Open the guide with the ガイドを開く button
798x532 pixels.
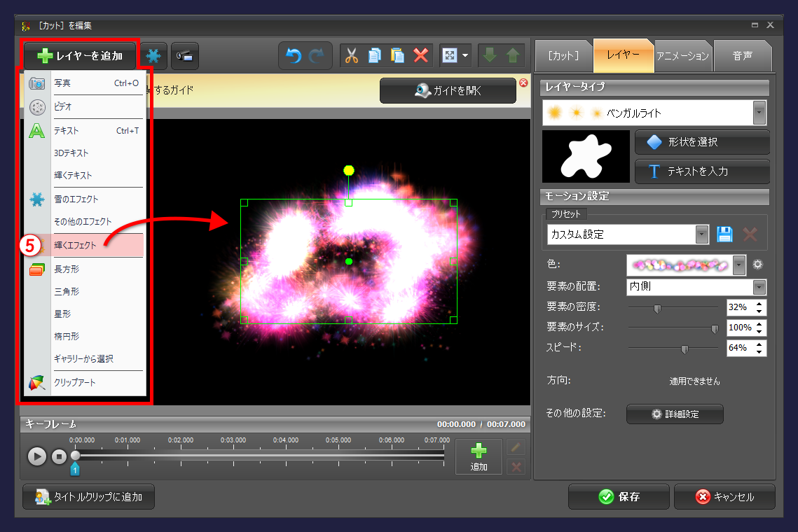coord(448,90)
